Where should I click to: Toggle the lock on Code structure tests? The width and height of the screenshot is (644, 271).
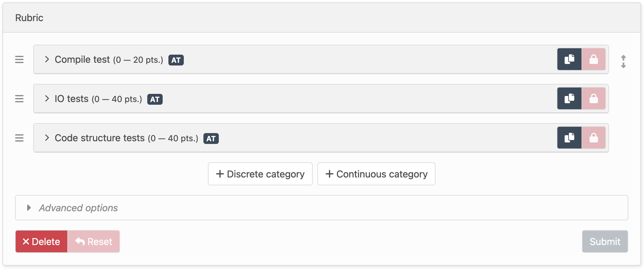tap(594, 138)
